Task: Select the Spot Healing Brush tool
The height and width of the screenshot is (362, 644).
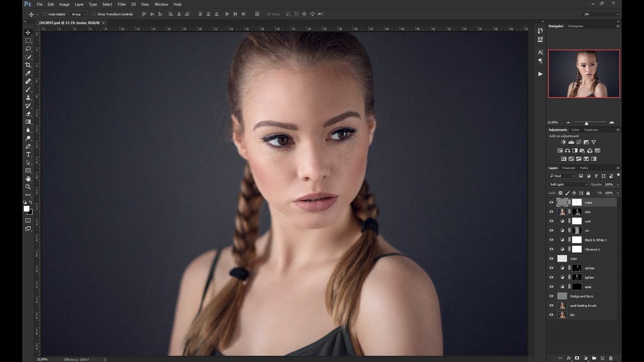Action: 28,81
